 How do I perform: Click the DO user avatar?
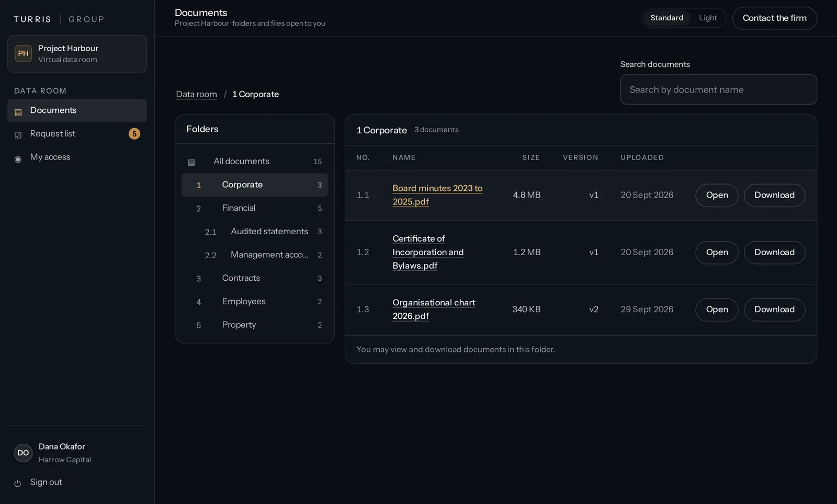24,453
